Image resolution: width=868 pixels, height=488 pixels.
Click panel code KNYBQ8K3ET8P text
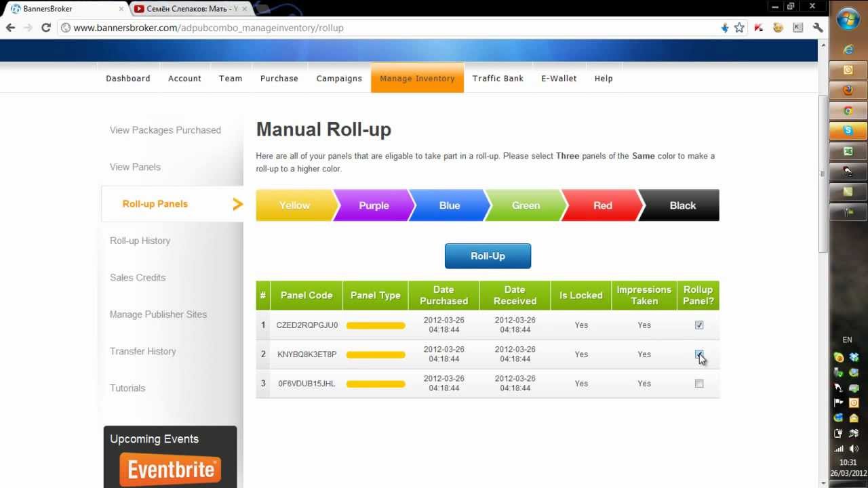coord(307,354)
